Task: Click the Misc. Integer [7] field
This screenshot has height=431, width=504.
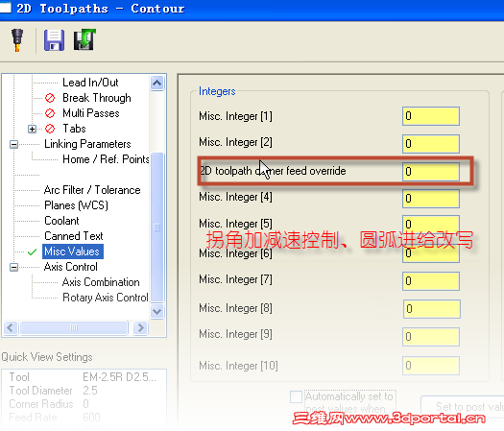Action: click(431, 281)
